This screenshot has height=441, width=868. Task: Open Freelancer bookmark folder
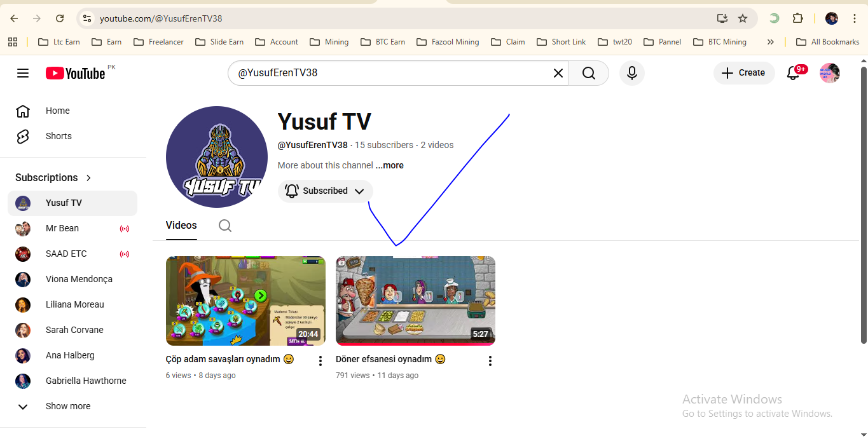(x=159, y=42)
